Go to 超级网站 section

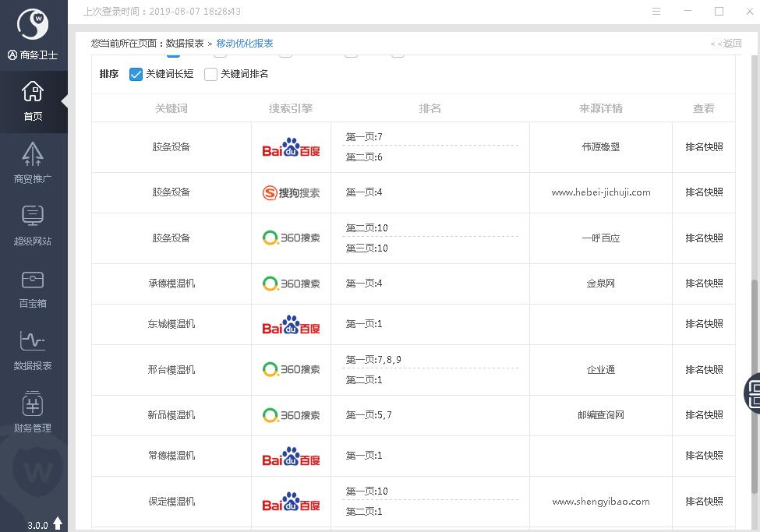[33, 225]
